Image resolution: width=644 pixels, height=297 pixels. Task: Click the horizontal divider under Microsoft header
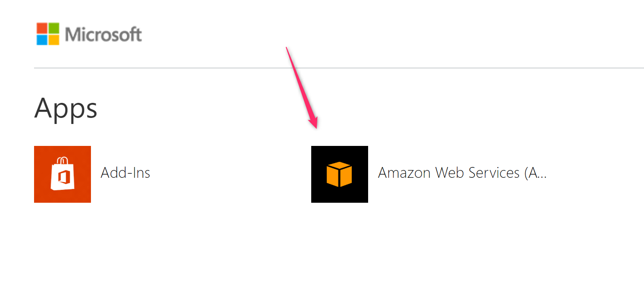[x=339, y=68]
